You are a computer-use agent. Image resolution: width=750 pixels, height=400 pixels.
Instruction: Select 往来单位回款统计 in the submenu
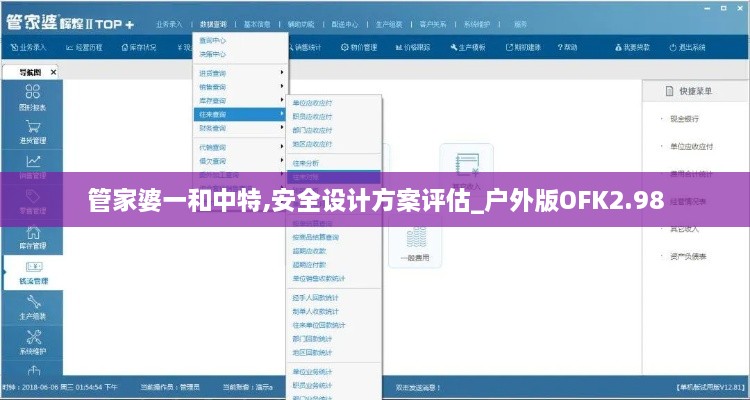tap(334, 325)
